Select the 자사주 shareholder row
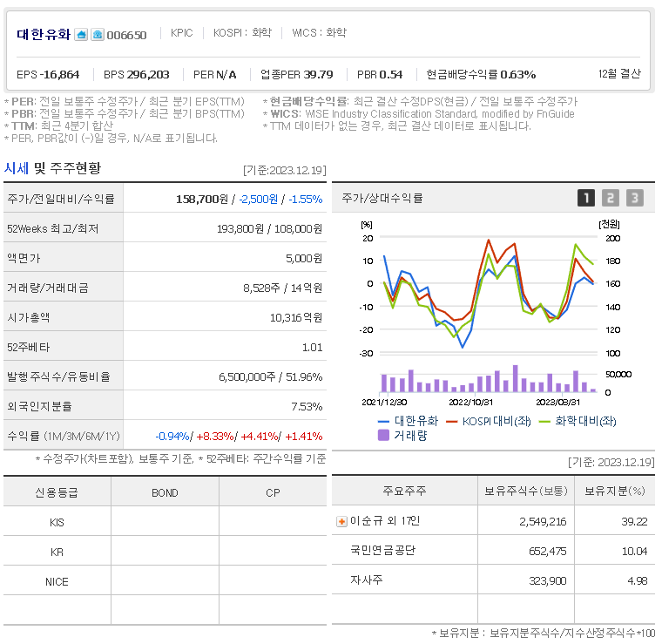The image size is (662, 644). pyautogui.click(x=493, y=580)
